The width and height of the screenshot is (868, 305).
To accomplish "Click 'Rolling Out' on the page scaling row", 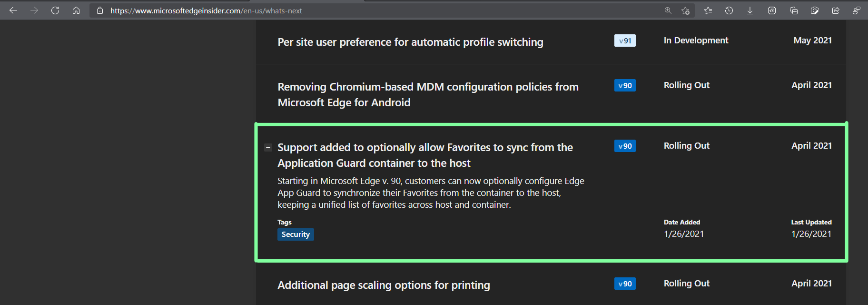I will [x=687, y=284].
